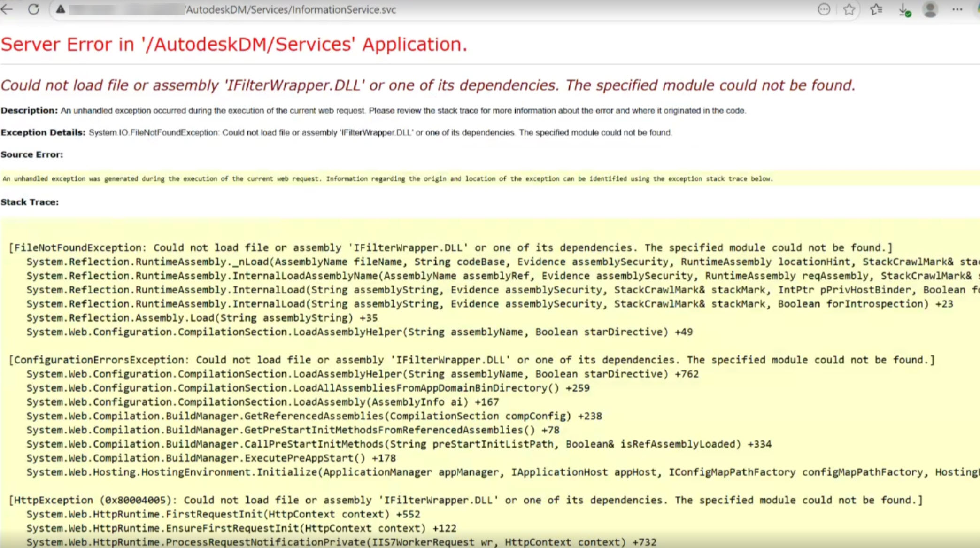The height and width of the screenshot is (548, 980).
Task: Click the GetReferencedAssemblies +238 line
Action: (x=314, y=416)
